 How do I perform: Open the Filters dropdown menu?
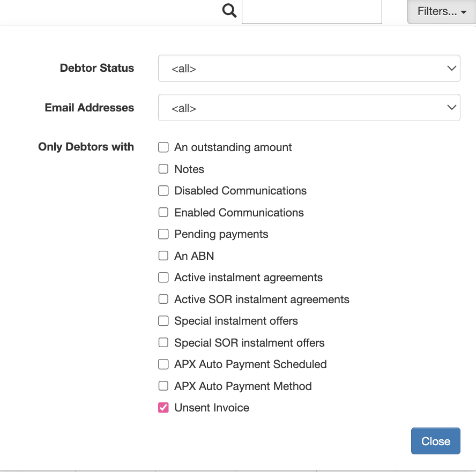(441, 11)
